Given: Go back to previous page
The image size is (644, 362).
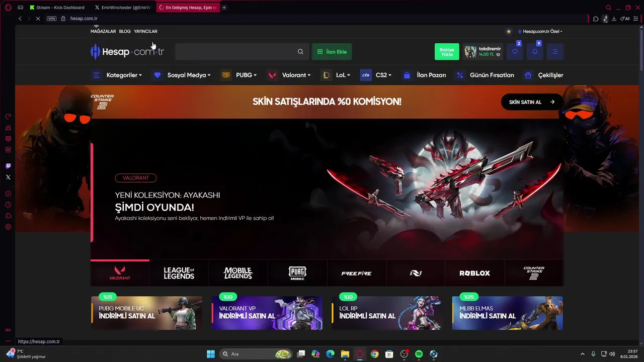Looking at the screenshot, I should pos(20,19).
